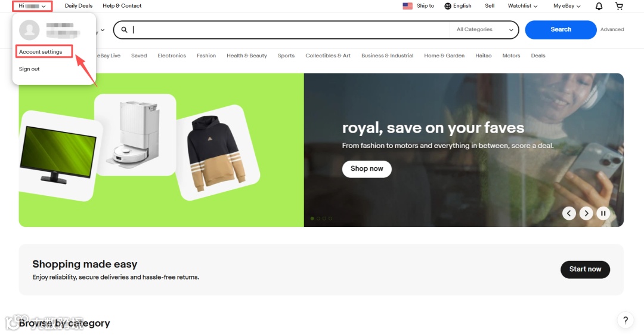
Task: Go to next banner slide arrow
Action: point(586,213)
